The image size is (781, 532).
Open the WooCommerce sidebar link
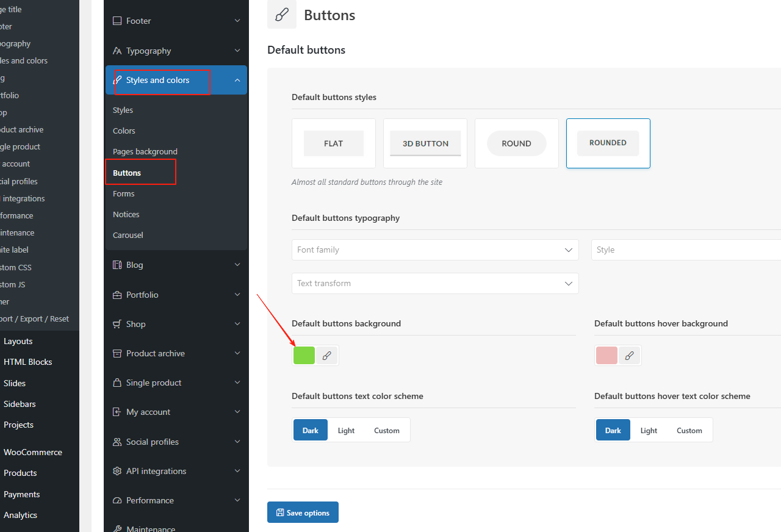33,451
